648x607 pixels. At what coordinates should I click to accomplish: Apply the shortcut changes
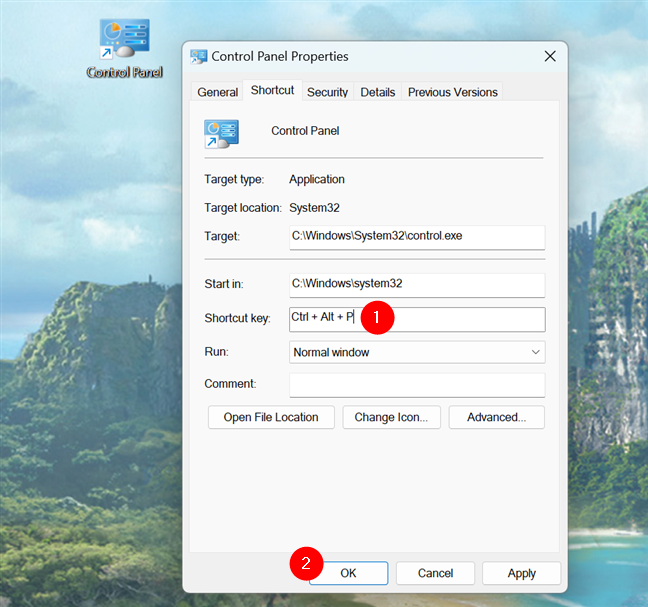click(x=522, y=573)
